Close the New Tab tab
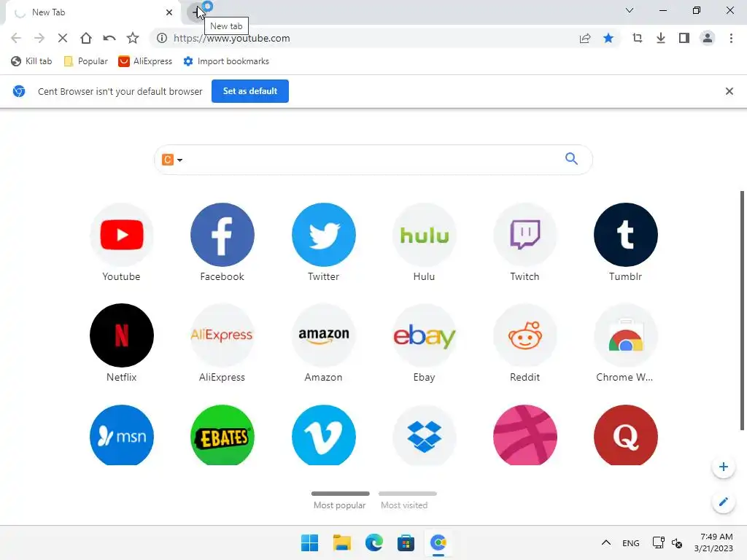The image size is (747, 560). tap(169, 12)
